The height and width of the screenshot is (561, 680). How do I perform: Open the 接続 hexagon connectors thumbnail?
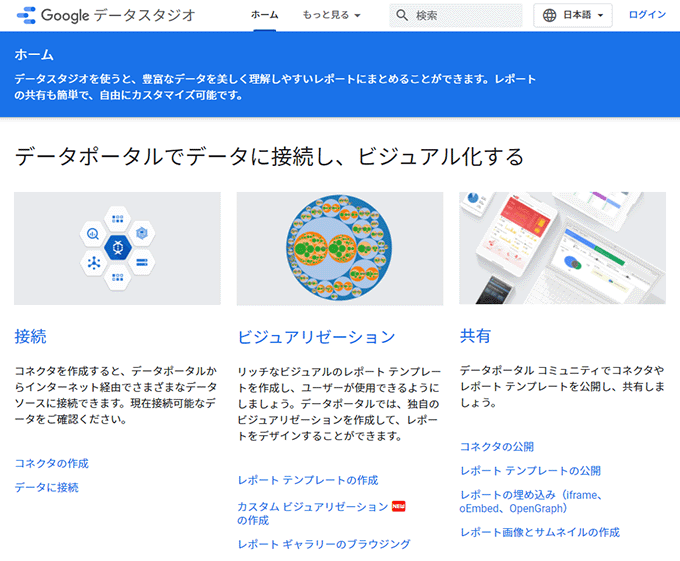(118, 248)
